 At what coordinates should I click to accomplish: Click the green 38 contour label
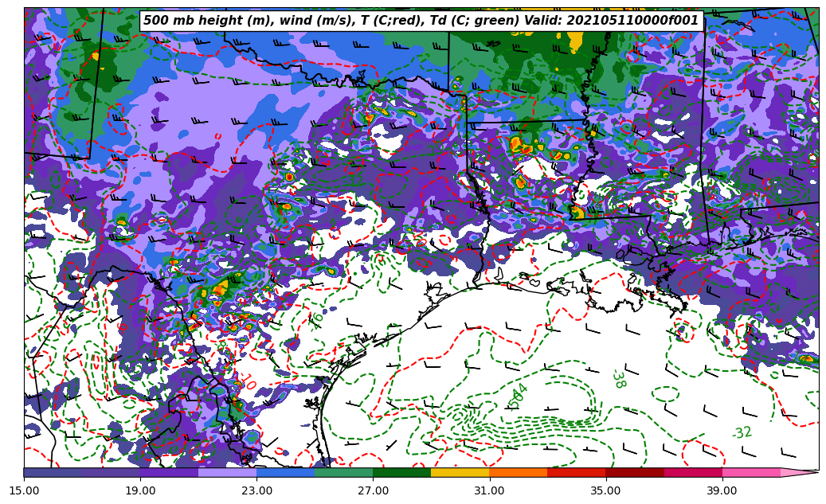pos(618,379)
